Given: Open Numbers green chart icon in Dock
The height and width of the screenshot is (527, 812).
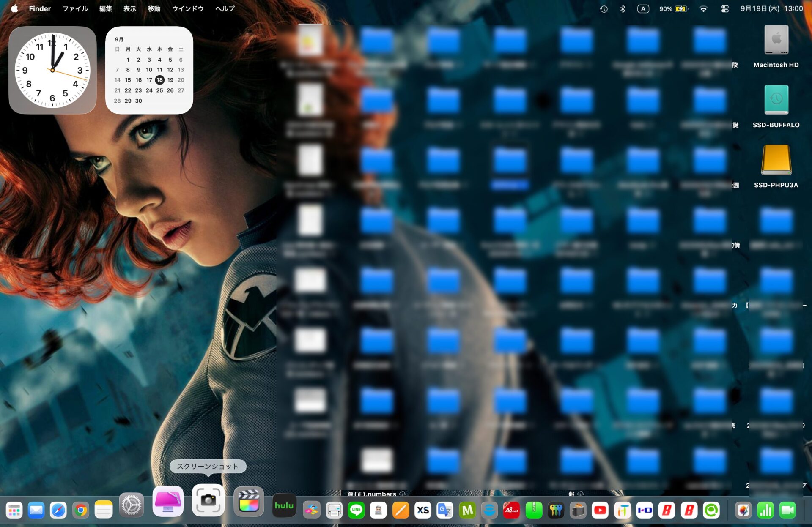Looking at the screenshot, I should pos(765,510).
